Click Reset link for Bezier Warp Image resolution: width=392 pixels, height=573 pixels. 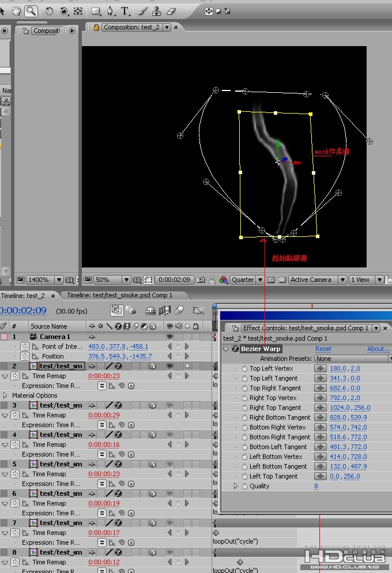pos(323,349)
